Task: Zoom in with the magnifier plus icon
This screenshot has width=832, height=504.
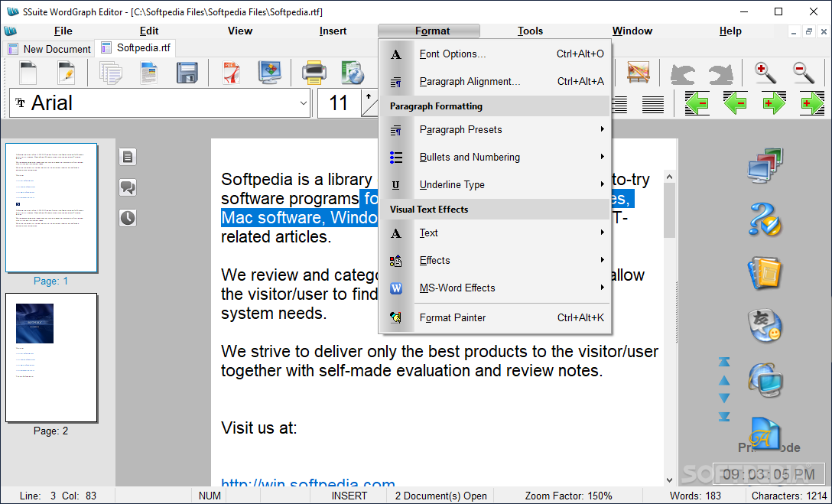Action: click(765, 73)
